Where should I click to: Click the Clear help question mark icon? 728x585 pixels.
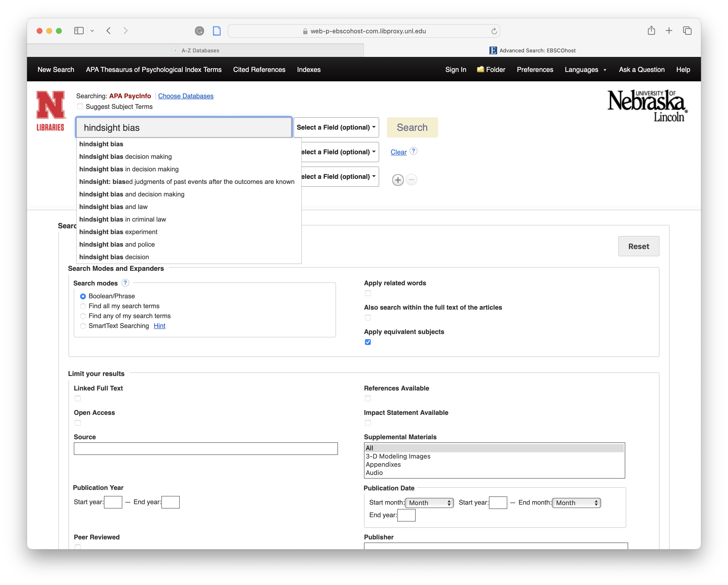click(414, 151)
